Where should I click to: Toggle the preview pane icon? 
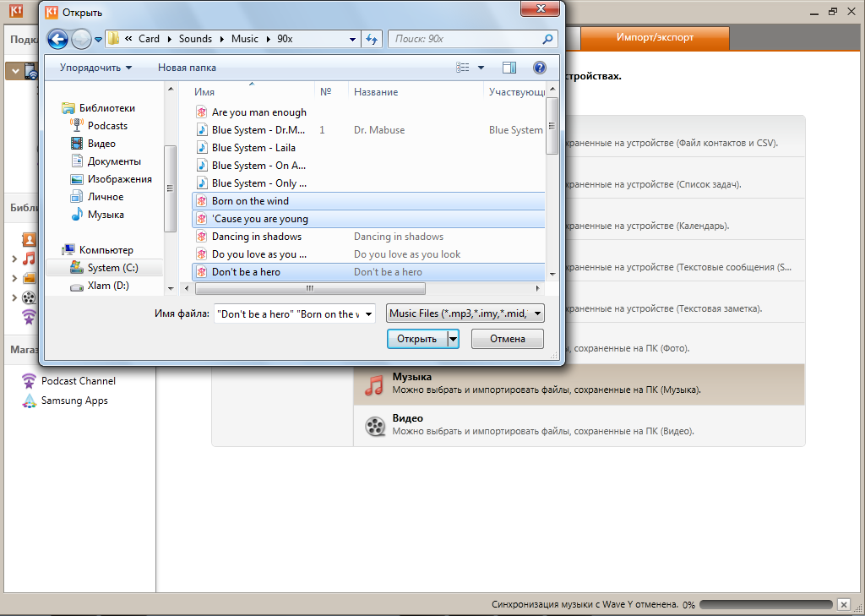click(509, 68)
